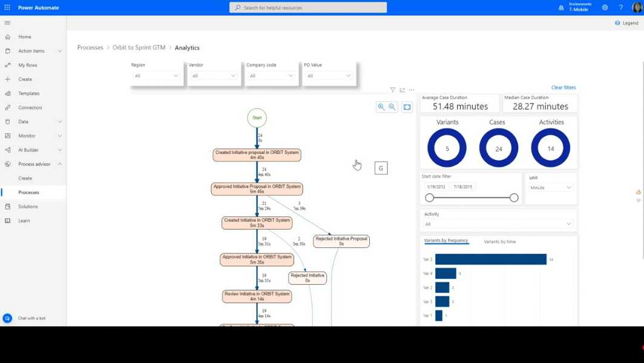644x363 pixels.
Task: Zoom in on the process map
Action: [381, 107]
